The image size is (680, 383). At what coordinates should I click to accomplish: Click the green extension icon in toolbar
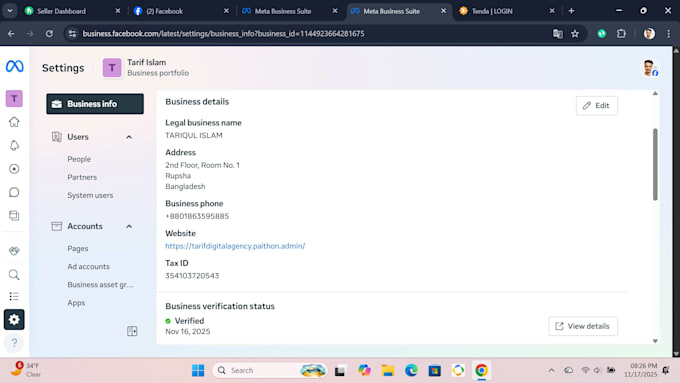pyautogui.click(x=602, y=33)
